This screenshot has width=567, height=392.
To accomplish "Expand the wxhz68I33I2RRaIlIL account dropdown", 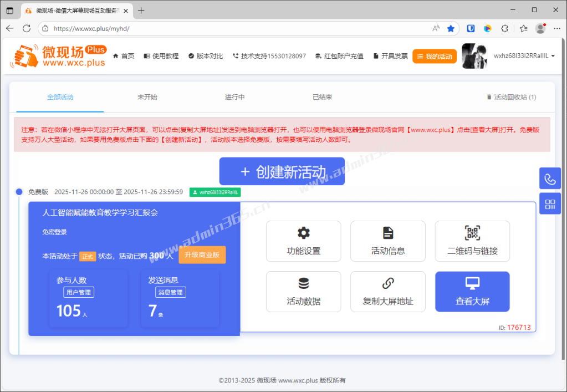I will [x=524, y=56].
